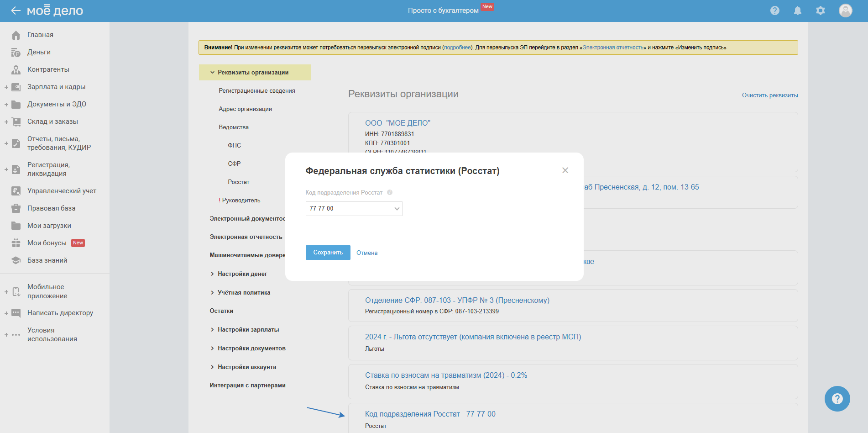Click the Правовая база briefcase icon
This screenshot has width=868, height=433.
(x=16, y=209)
